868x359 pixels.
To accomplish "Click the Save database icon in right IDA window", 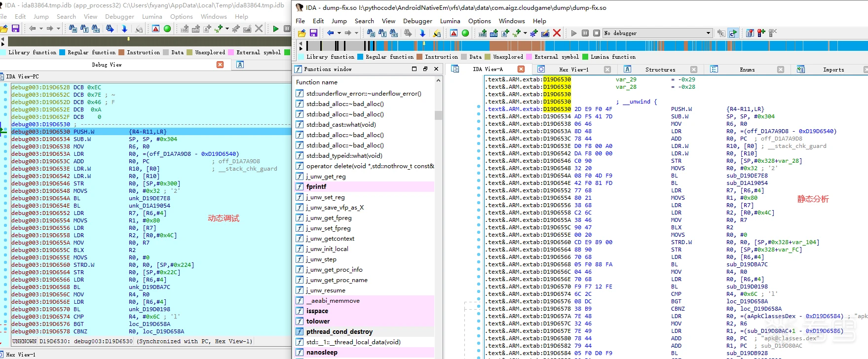I will pos(313,33).
